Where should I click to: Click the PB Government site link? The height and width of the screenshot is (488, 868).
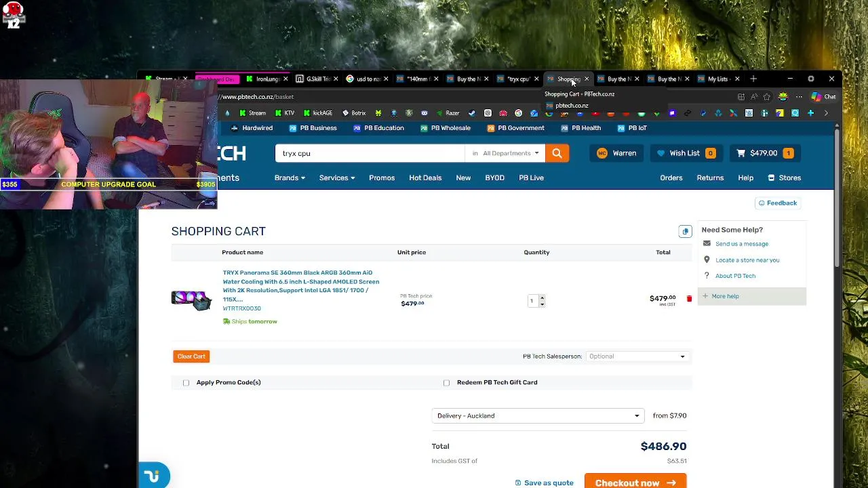click(x=515, y=128)
